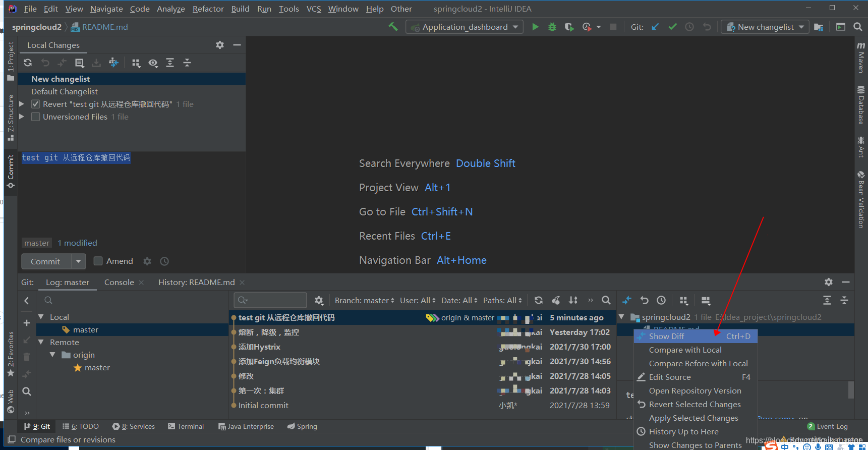Screen dimensions: 868x450
Task: Collapse all changes in Local Changes
Action: [x=187, y=63]
